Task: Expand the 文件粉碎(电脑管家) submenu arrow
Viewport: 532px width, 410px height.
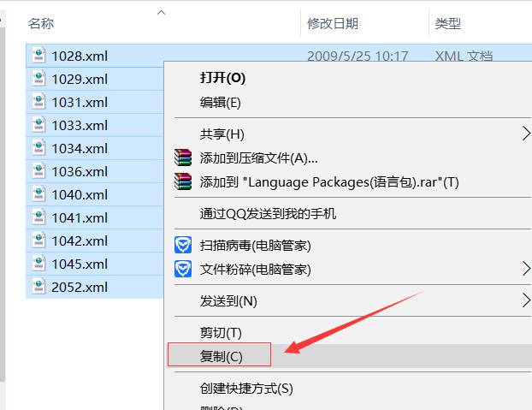Action: [525, 269]
